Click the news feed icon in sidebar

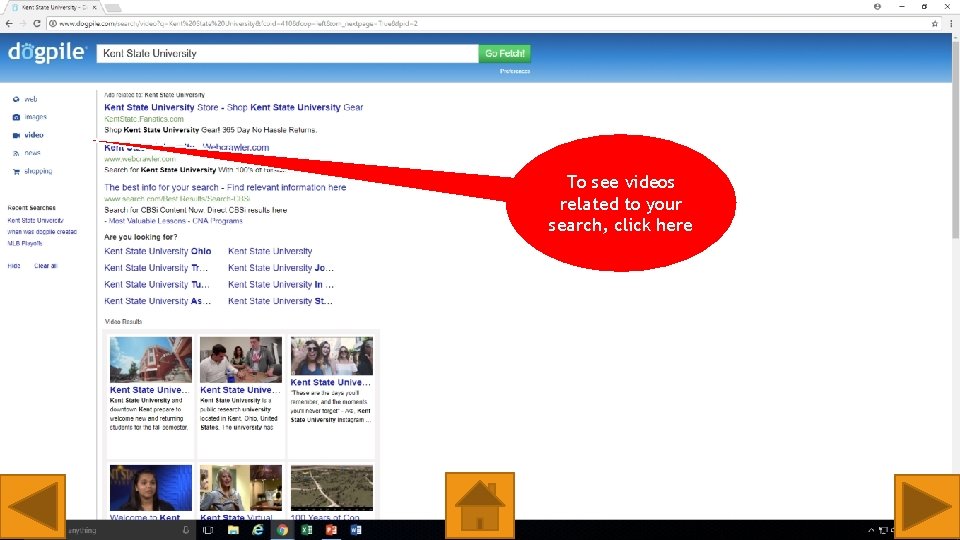click(16, 153)
